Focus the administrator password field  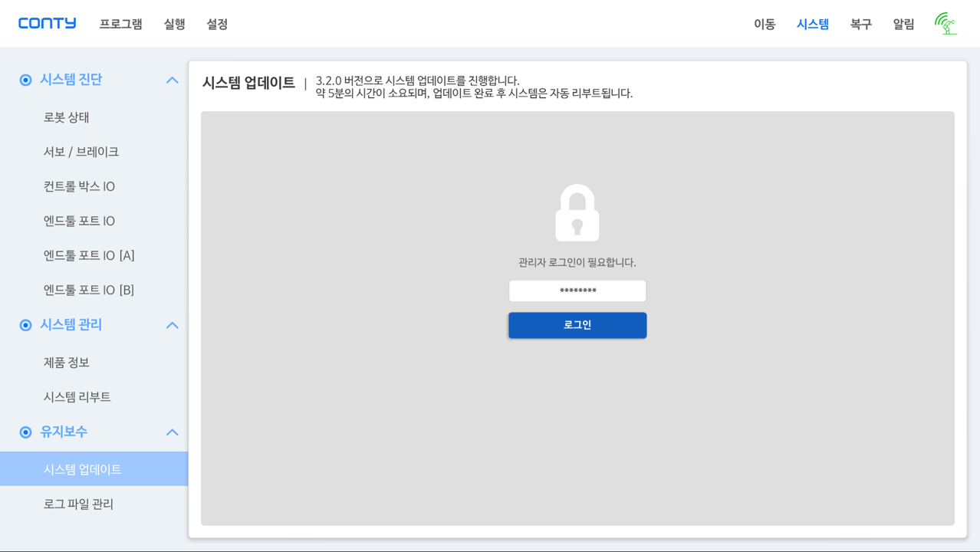577,291
